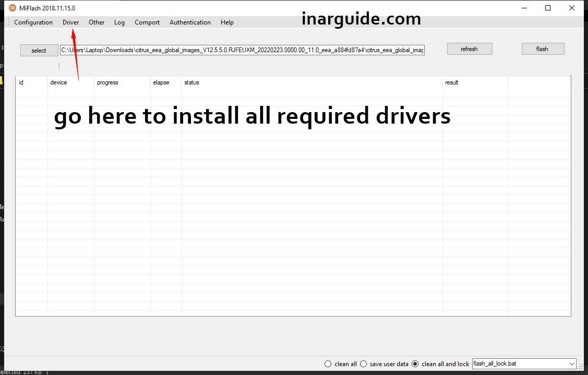Open the flash_all_lock.bat script dropdown
This screenshot has width=588, height=375.
524,364
